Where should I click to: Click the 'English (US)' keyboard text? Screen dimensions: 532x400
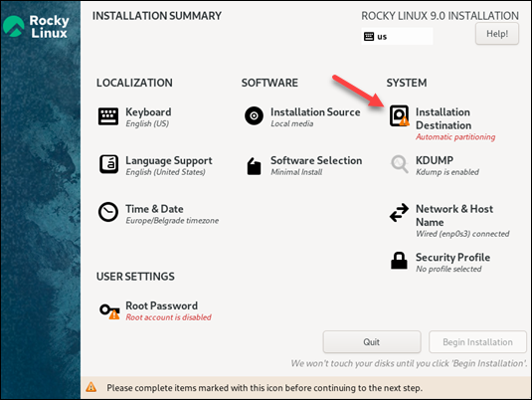pyautogui.click(x=147, y=123)
